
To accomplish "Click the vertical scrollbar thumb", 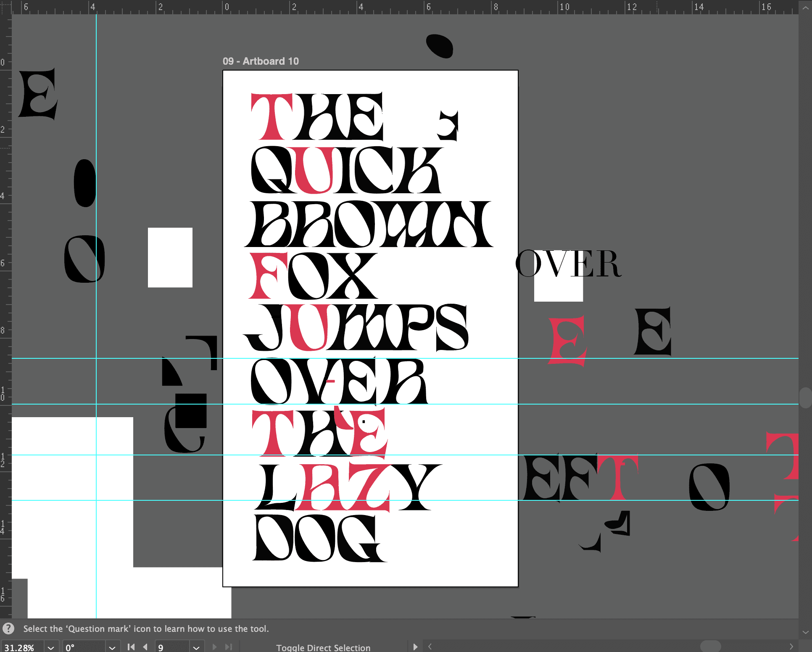I will [x=805, y=397].
